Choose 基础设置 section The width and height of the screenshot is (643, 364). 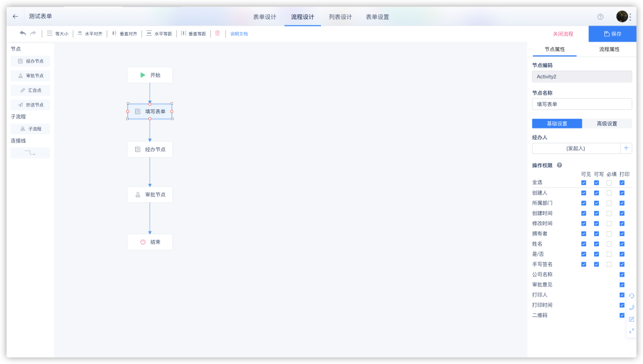click(557, 124)
